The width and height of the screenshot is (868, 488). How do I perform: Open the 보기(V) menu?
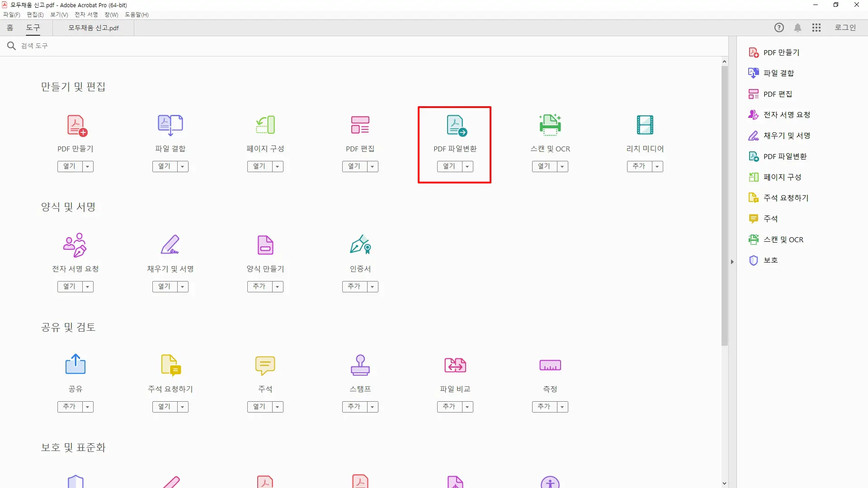pos(59,15)
